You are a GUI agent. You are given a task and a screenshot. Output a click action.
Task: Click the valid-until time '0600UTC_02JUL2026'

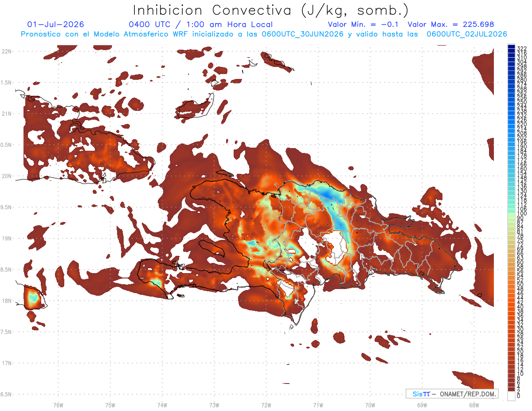coord(467,34)
